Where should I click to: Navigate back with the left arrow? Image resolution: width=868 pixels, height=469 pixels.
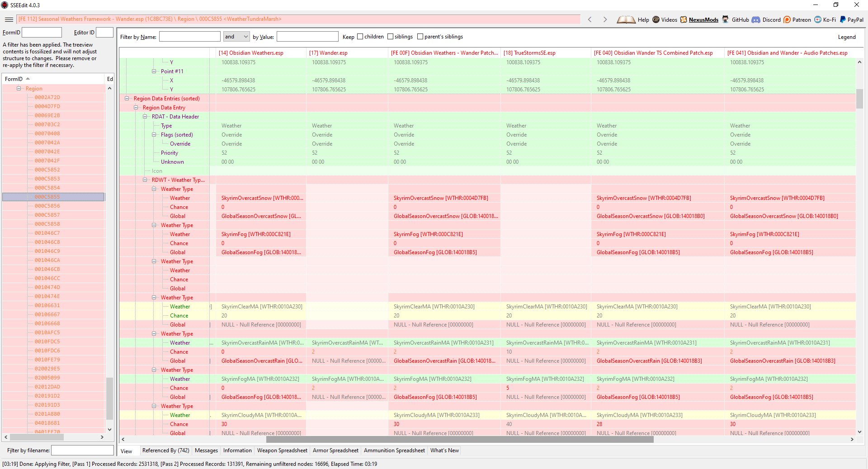click(590, 19)
